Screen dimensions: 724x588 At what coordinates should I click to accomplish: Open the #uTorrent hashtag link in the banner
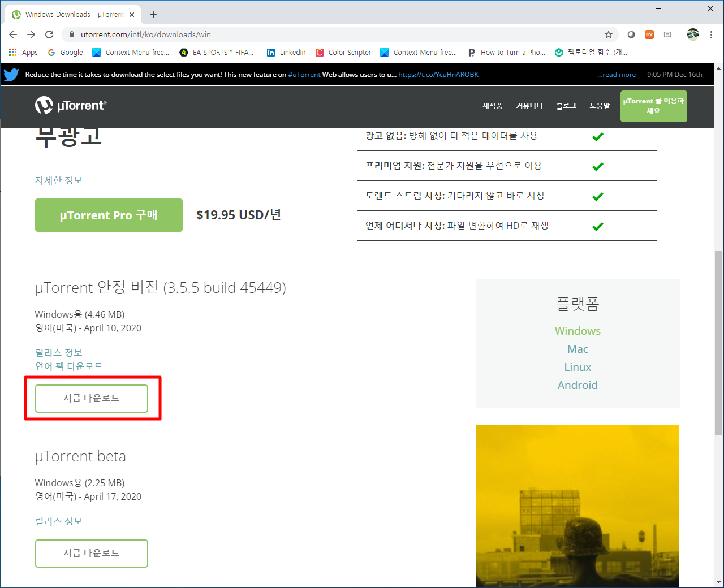coord(304,75)
